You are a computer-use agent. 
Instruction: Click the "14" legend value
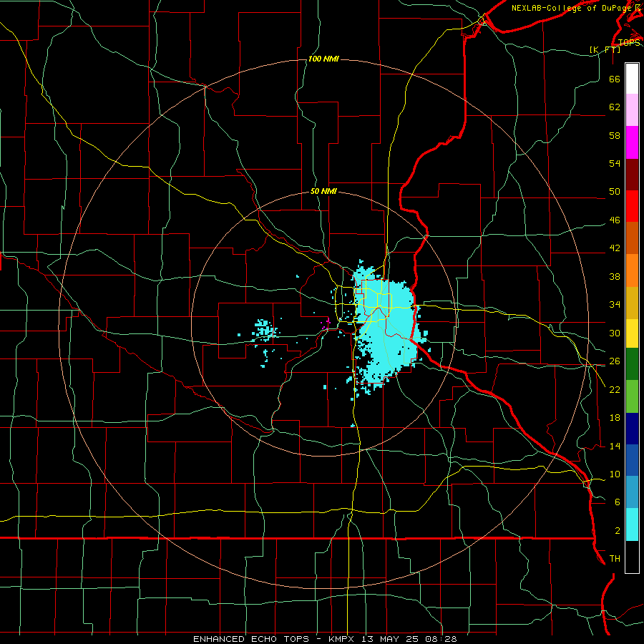click(615, 446)
